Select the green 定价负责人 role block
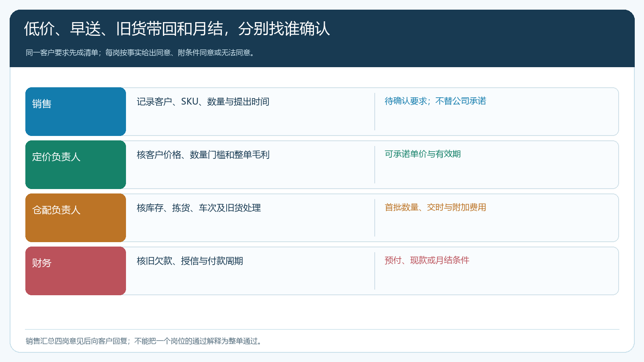This screenshot has height=362, width=644. click(76, 165)
